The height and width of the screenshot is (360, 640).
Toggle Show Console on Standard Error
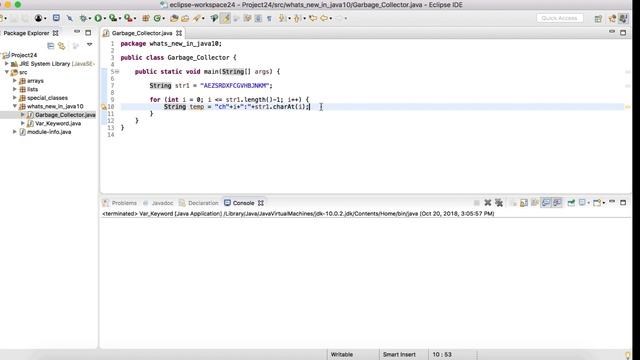coord(557,203)
